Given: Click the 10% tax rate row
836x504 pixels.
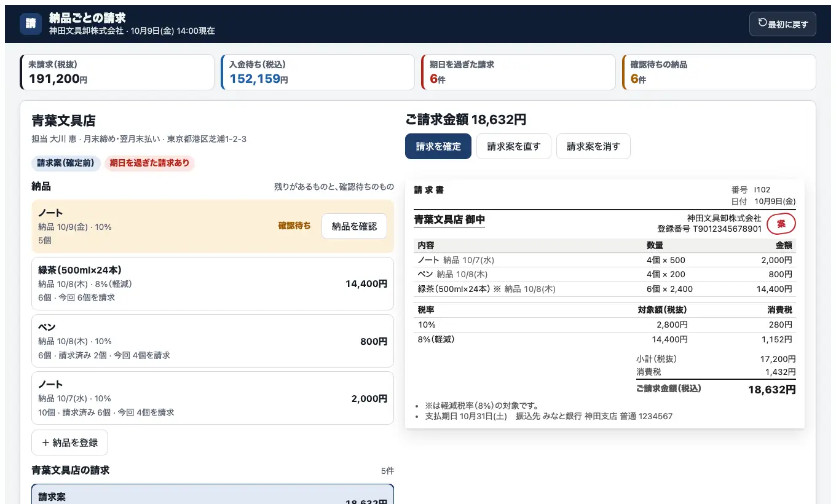Looking at the screenshot, I should [x=605, y=325].
